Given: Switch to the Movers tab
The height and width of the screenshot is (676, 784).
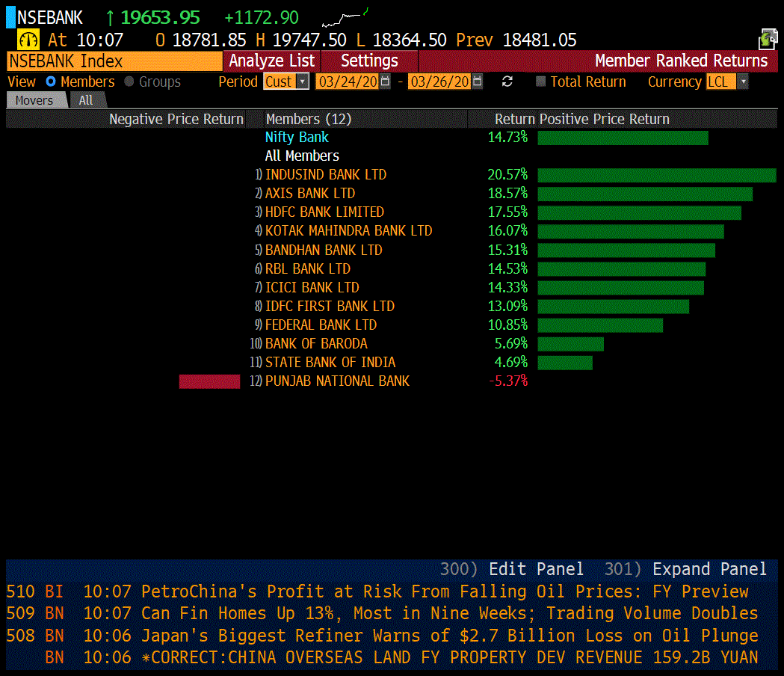Looking at the screenshot, I should coord(34,100).
